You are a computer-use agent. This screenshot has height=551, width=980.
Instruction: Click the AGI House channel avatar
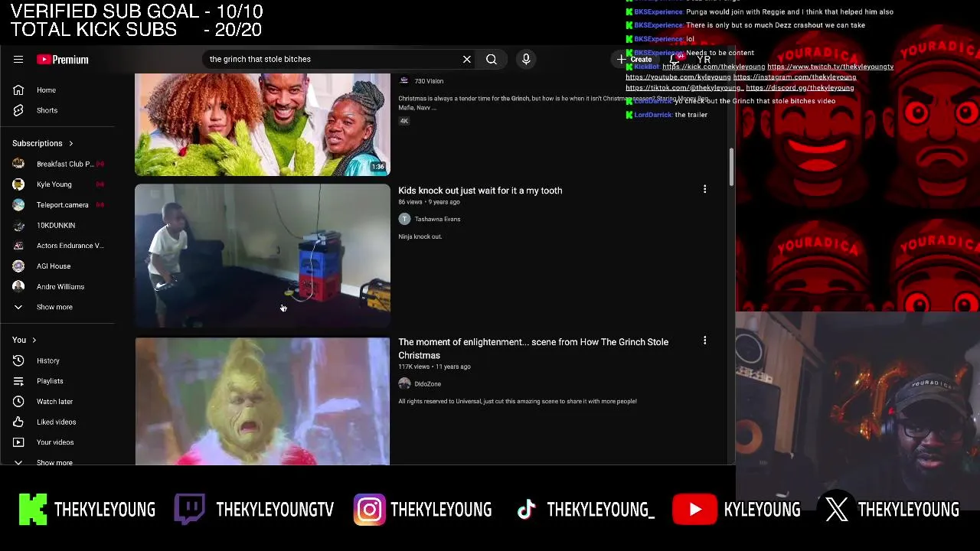18,266
